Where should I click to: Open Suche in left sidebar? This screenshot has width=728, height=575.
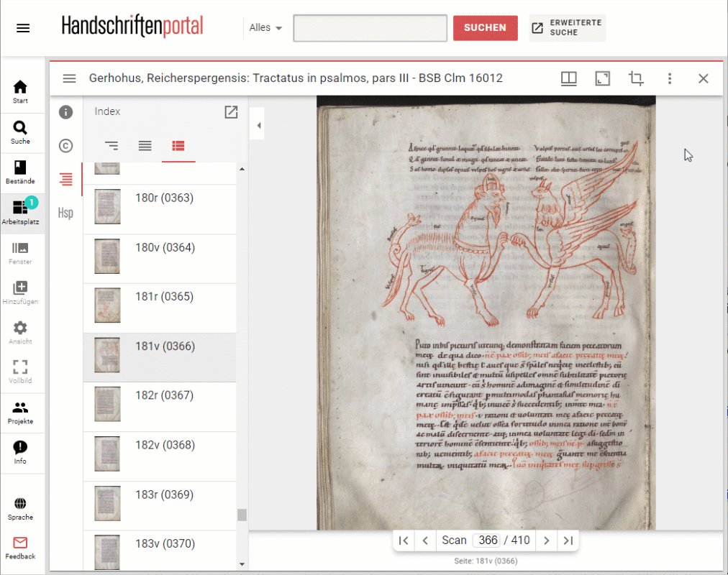20,133
